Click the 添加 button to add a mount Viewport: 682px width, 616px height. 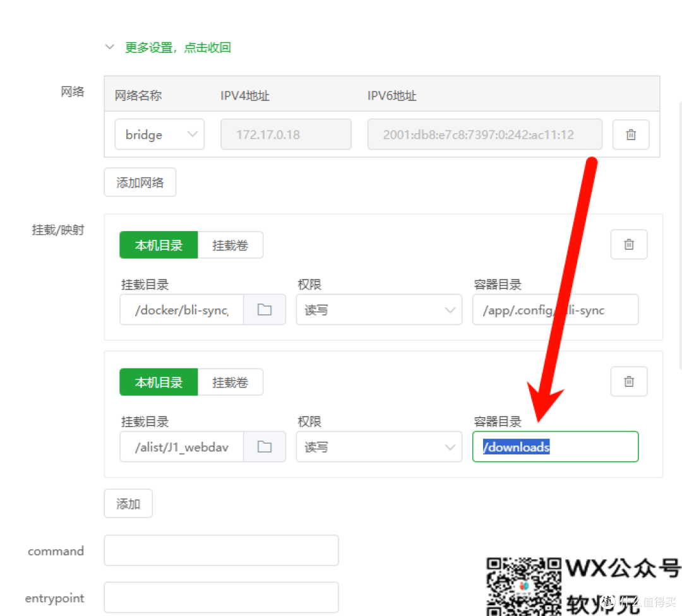coord(128,503)
